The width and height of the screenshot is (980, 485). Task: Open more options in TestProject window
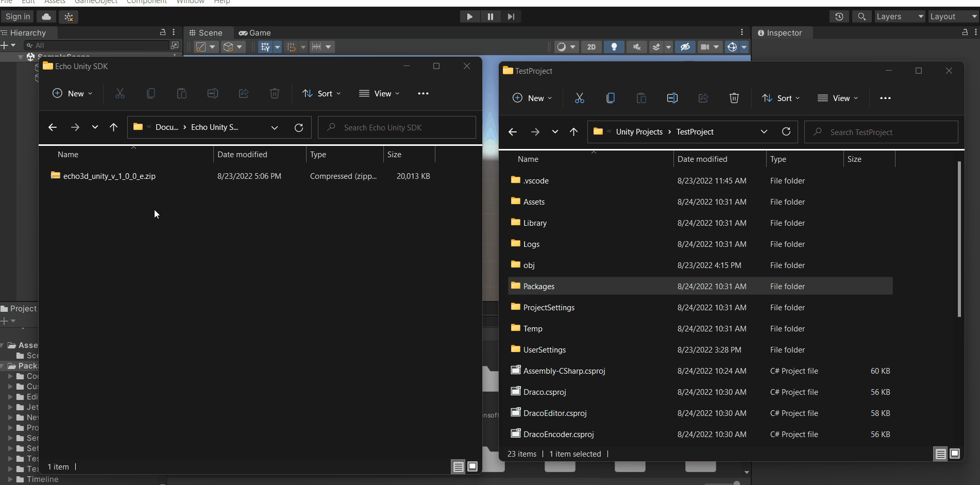tap(885, 98)
